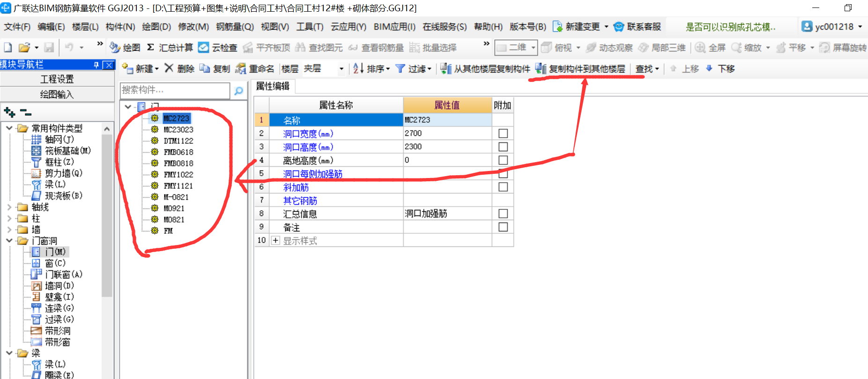868x379 pixels.
Task: Select 筏板基础(M) in navigation tree
Action: click(67, 150)
